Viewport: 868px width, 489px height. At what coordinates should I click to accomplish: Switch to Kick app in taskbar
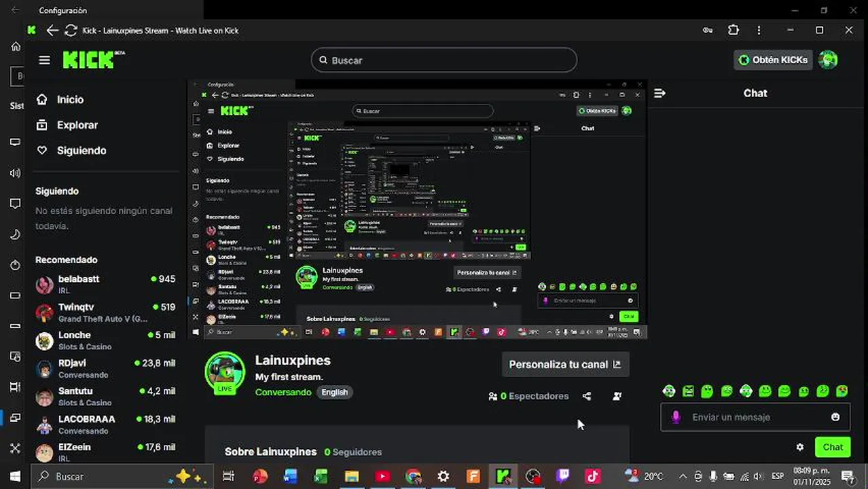[x=503, y=476]
